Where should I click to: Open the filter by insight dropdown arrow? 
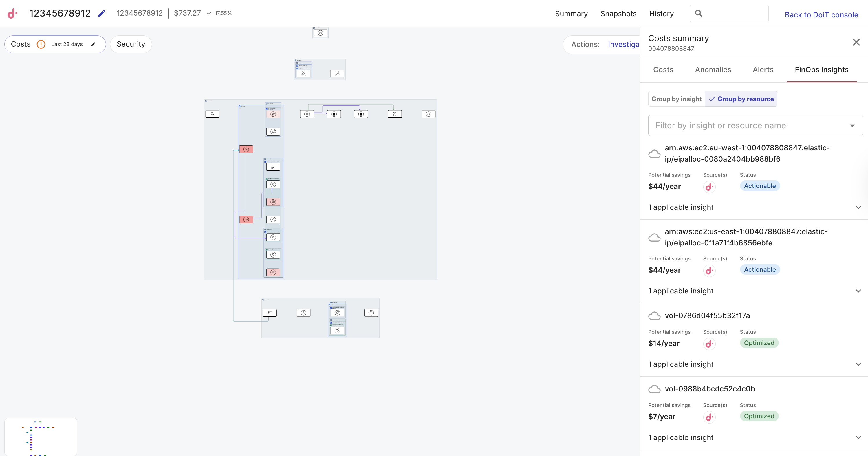pos(852,125)
